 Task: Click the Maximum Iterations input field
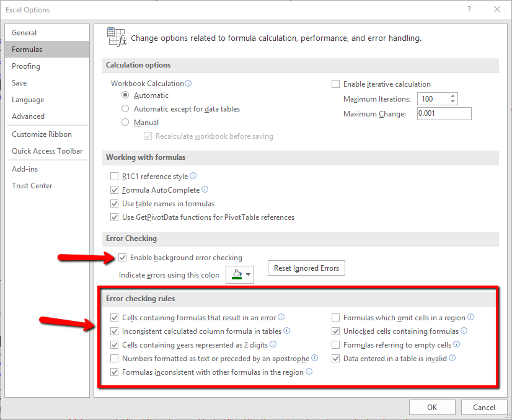click(x=433, y=99)
